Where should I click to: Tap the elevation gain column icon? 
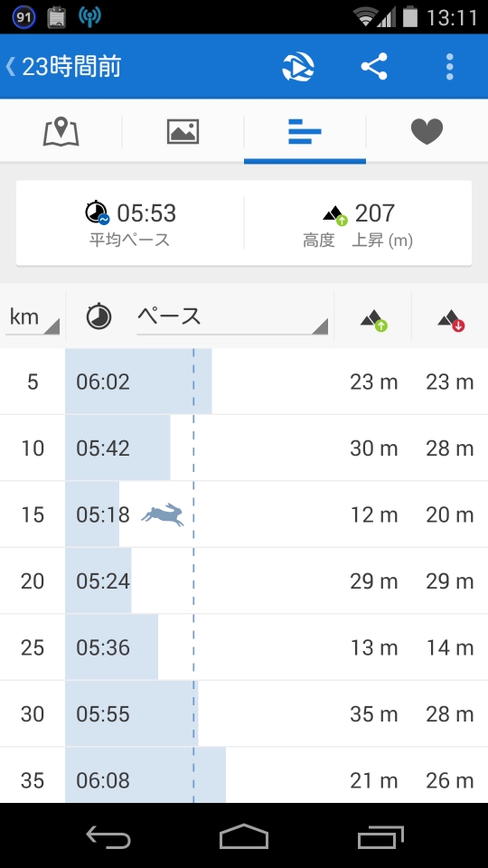[373, 320]
